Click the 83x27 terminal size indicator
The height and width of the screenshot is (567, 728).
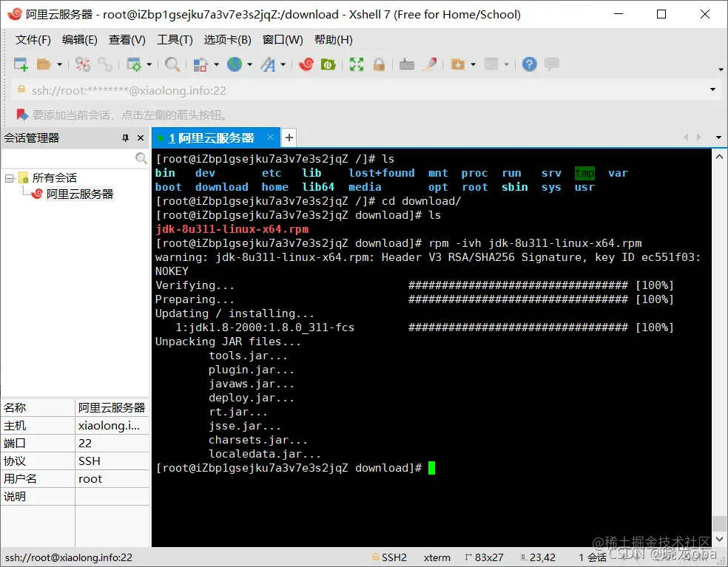point(484,557)
